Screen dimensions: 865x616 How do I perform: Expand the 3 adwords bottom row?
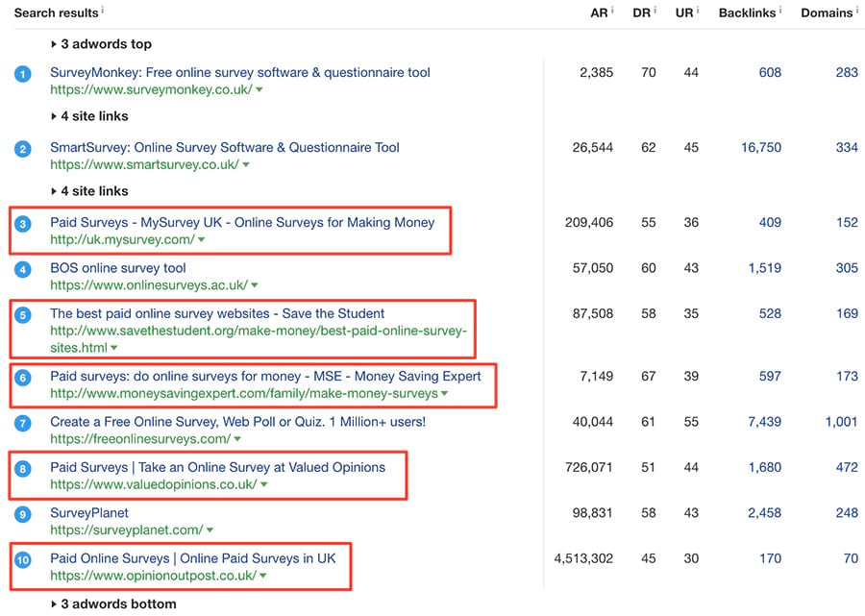click(112, 604)
